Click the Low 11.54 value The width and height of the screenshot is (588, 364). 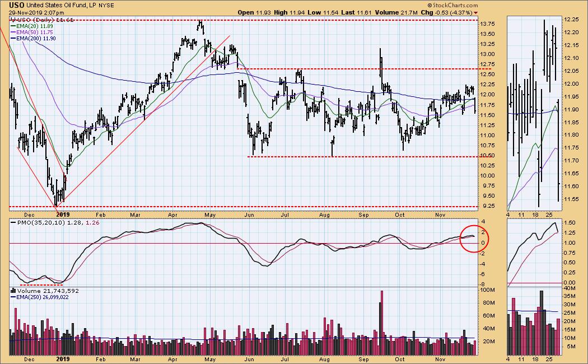(323, 12)
